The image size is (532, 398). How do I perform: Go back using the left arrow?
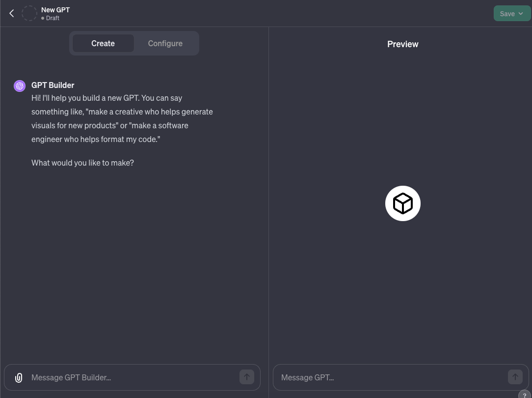(x=12, y=13)
